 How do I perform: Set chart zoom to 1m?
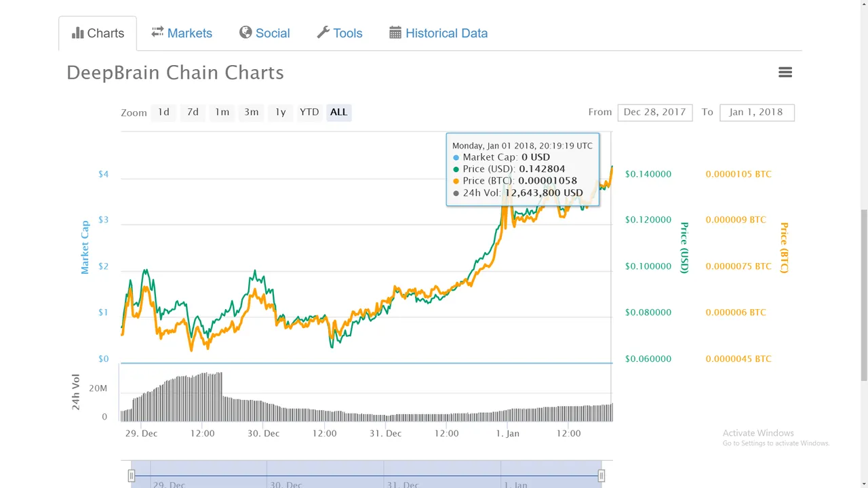(x=222, y=113)
